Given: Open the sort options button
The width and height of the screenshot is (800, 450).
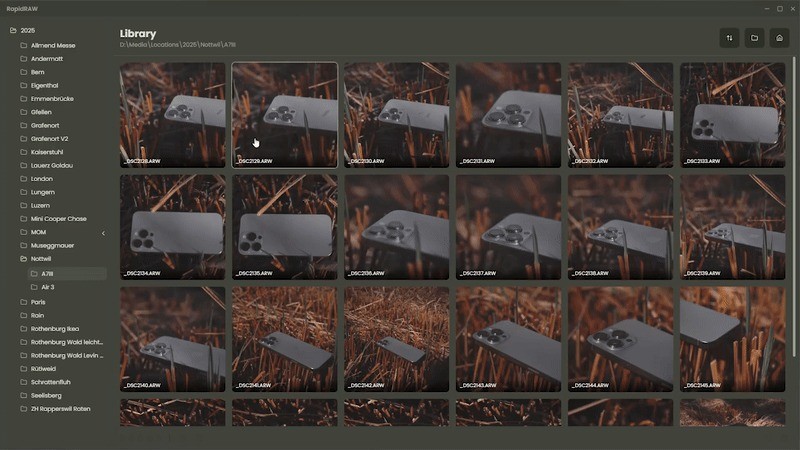Looking at the screenshot, I should pyautogui.click(x=730, y=38).
